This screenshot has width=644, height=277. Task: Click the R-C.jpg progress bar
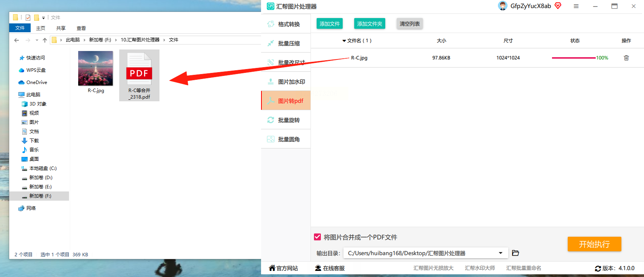tap(574, 58)
